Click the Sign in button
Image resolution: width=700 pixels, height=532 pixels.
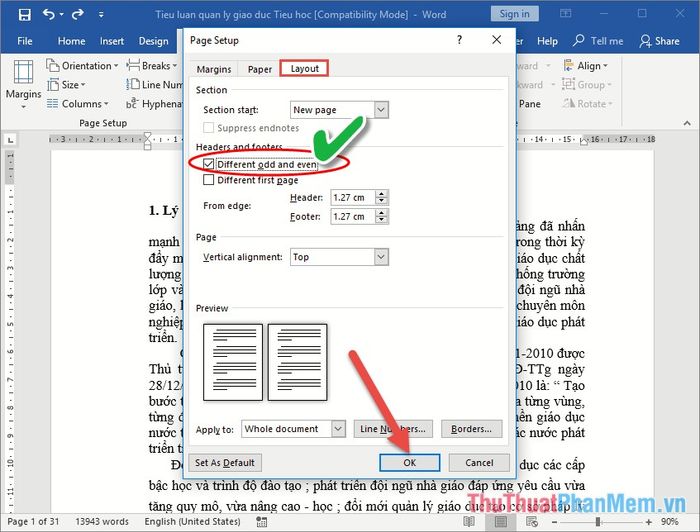[x=514, y=14]
